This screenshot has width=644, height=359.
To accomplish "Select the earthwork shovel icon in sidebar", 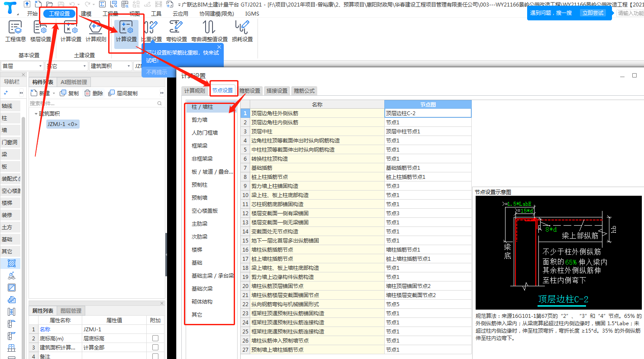I will [12, 275].
